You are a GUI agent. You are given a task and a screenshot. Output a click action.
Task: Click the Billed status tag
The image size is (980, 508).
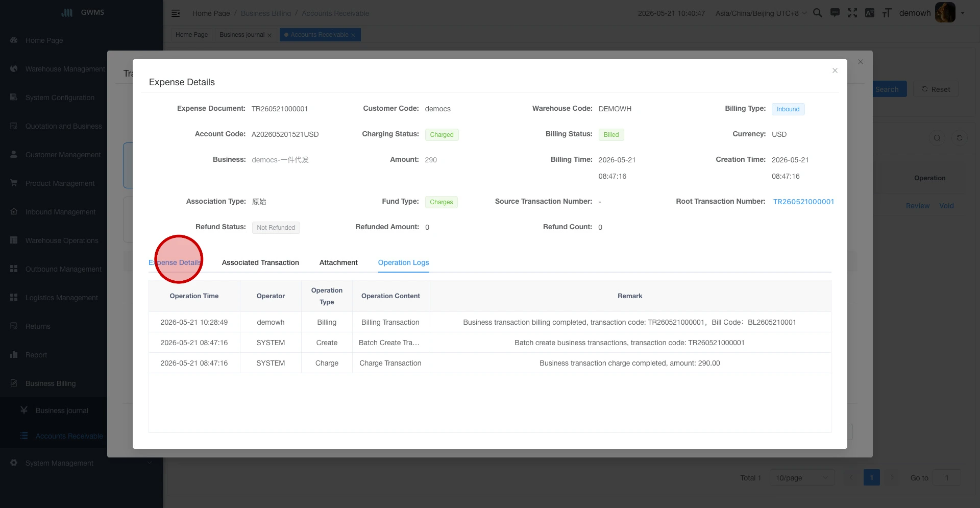pos(611,135)
